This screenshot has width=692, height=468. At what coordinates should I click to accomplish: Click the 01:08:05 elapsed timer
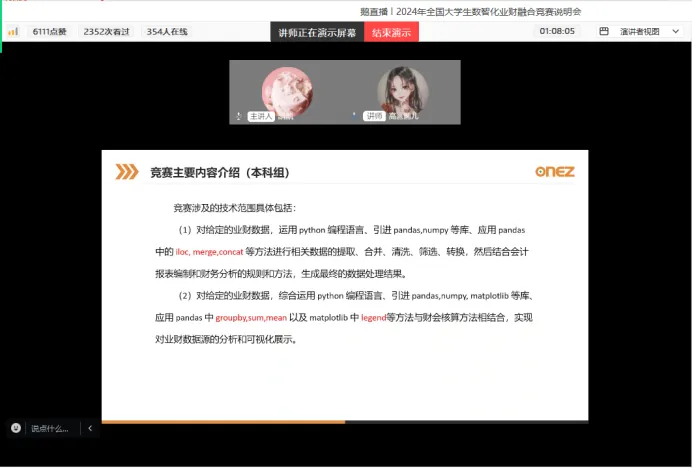click(x=557, y=31)
